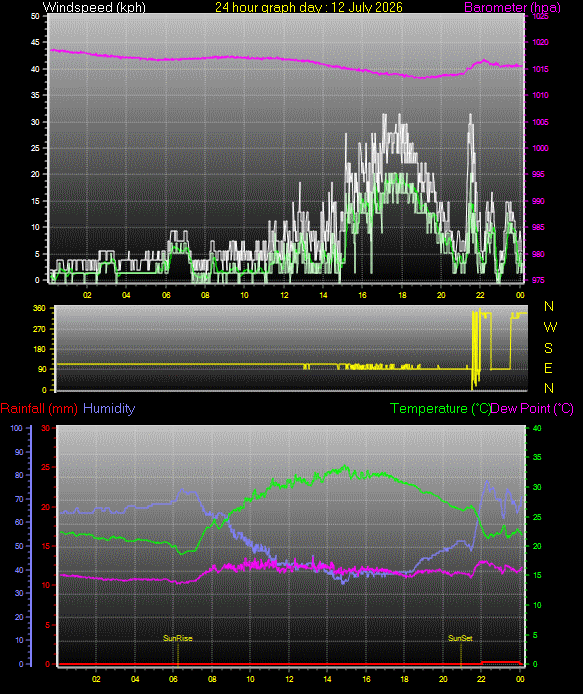Select the "Dew Point (°C)" legend label

[532, 408]
